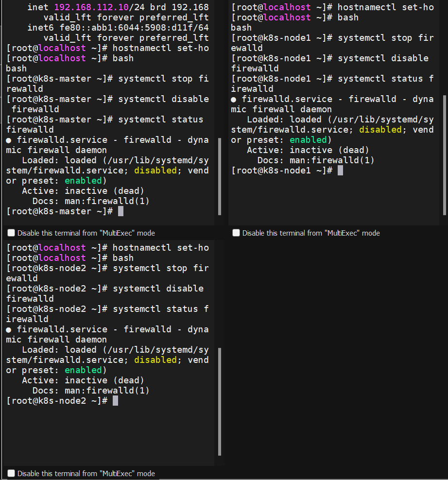Image resolution: width=448 pixels, height=480 pixels.
Task: Place cursor at the last k8s-node1 prompt
Action: point(340,171)
